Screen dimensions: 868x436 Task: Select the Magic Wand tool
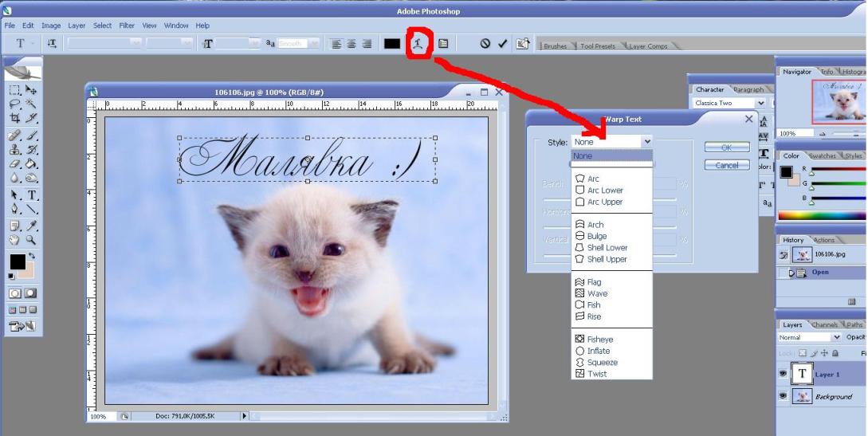[x=32, y=104]
